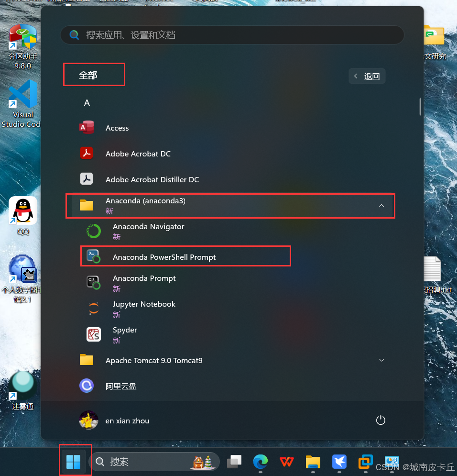This screenshot has height=476, width=457.
Task: Click the blue bird app on taskbar
Action: click(x=339, y=462)
